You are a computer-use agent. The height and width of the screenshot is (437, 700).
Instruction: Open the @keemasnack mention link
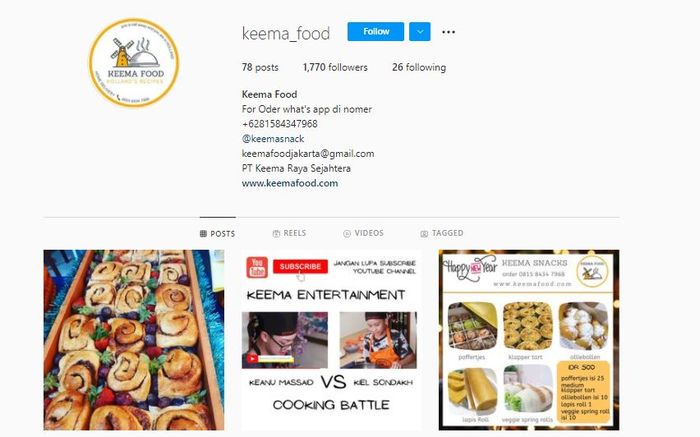273,139
